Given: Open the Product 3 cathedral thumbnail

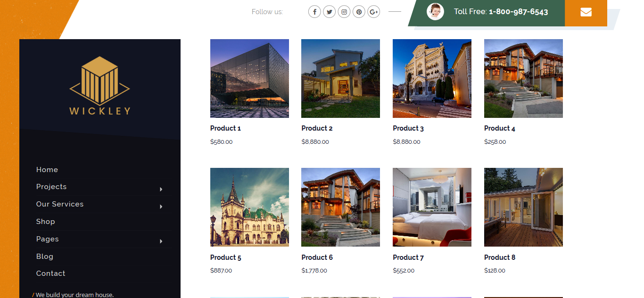Looking at the screenshot, I should click(432, 78).
